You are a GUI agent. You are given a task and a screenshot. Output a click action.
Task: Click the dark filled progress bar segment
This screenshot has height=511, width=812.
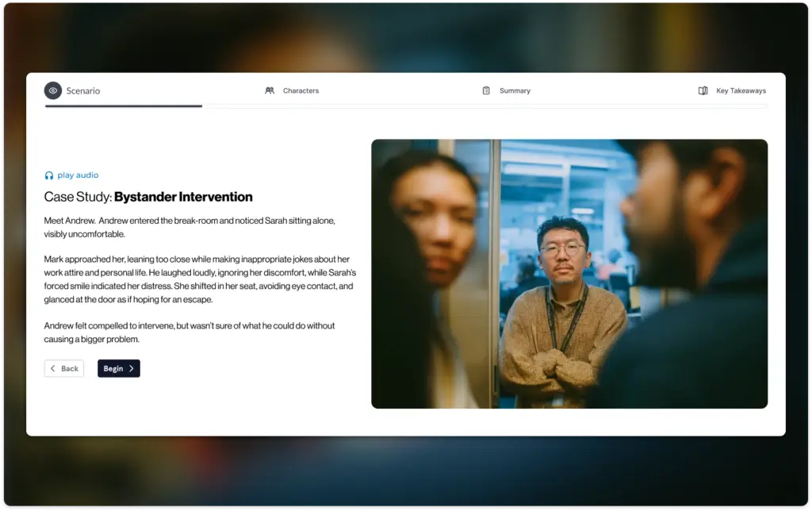point(124,106)
